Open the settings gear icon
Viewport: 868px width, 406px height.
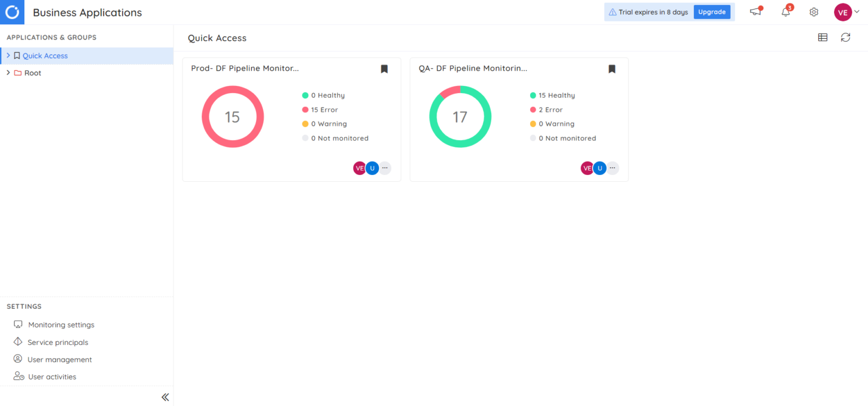pos(813,12)
